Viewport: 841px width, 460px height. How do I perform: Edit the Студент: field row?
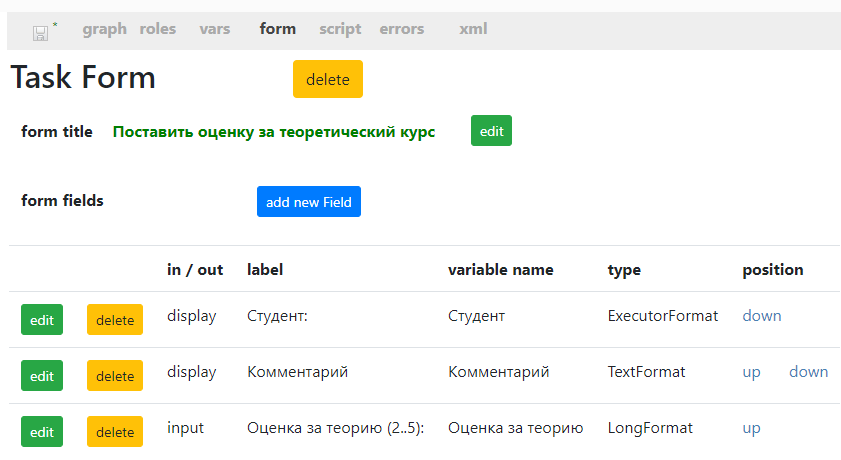click(x=42, y=320)
